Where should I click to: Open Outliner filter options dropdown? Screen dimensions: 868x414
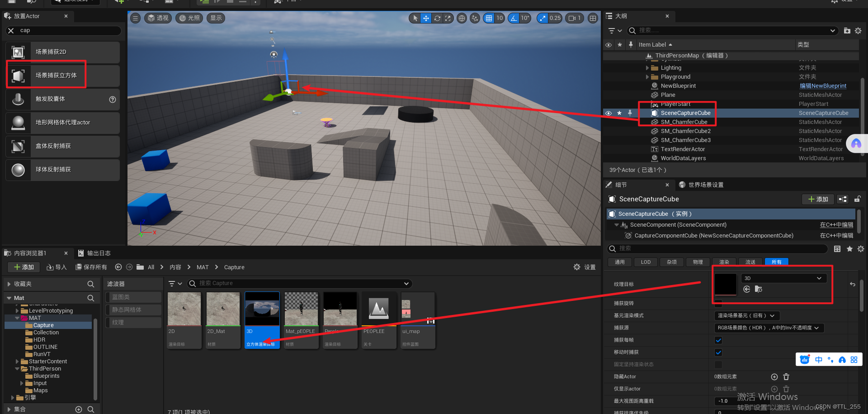[615, 30]
